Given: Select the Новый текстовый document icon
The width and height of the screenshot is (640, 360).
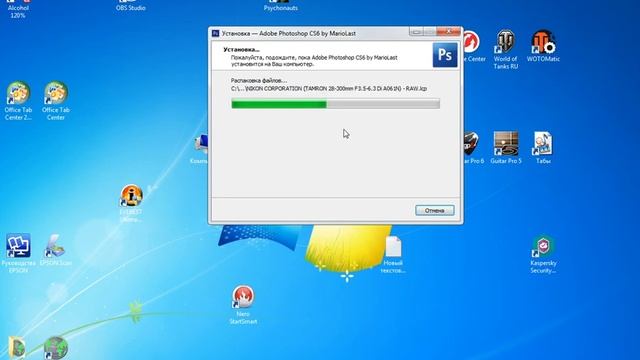Looking at the screenshot, I should click(393, 255).
